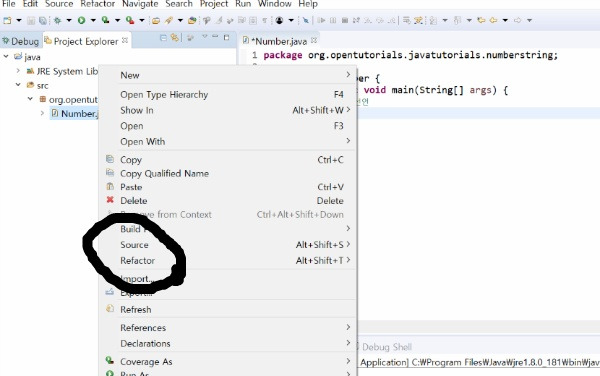Open the Refactor submenu in context menu
Image resolution: width=600 pixels, height=376 pixels.
tap(228, 260)
